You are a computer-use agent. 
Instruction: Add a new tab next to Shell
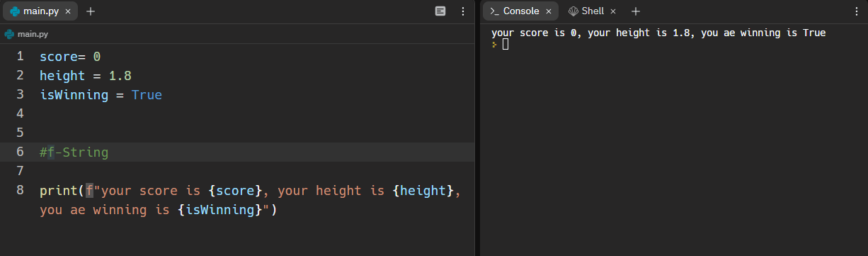(636, 11)
